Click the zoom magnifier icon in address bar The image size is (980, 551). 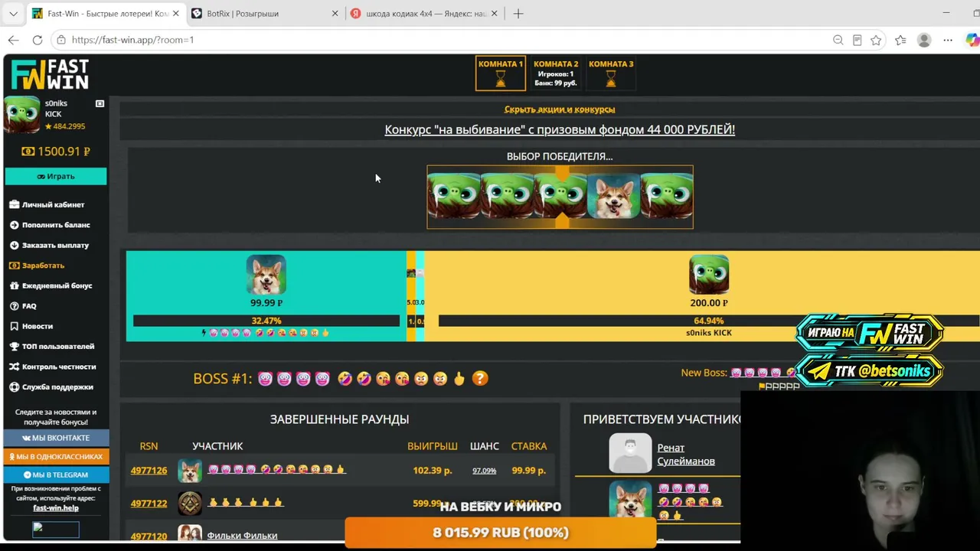click(x=838, y=40)
